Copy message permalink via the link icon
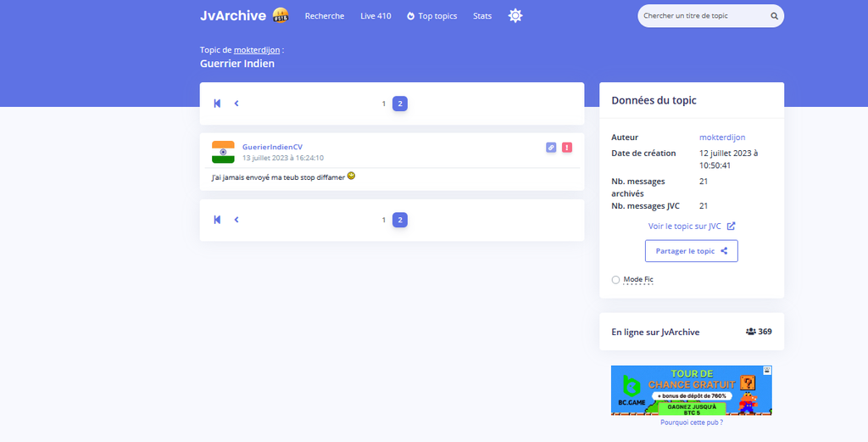The image size is (868, 442). coord(551,148)
